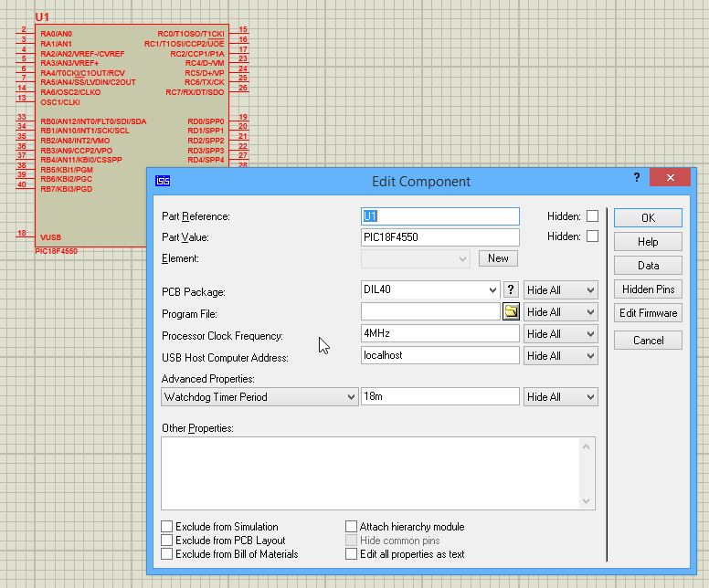Click the OK button
The image size is (709, 588).
[648, 218]
